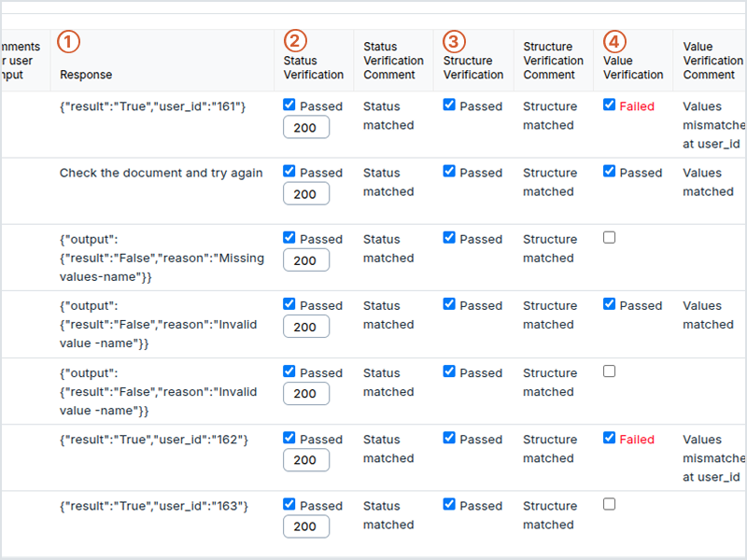
Task: Uncheck Status Verification for user_id 161 row
Action: [x=289, y=105]
